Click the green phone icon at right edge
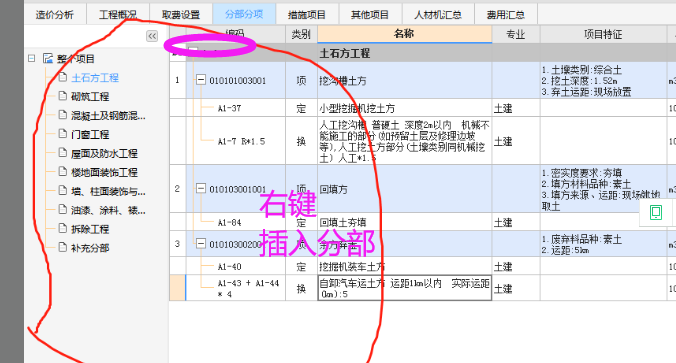Screen dimensions: 676x363 656,212
